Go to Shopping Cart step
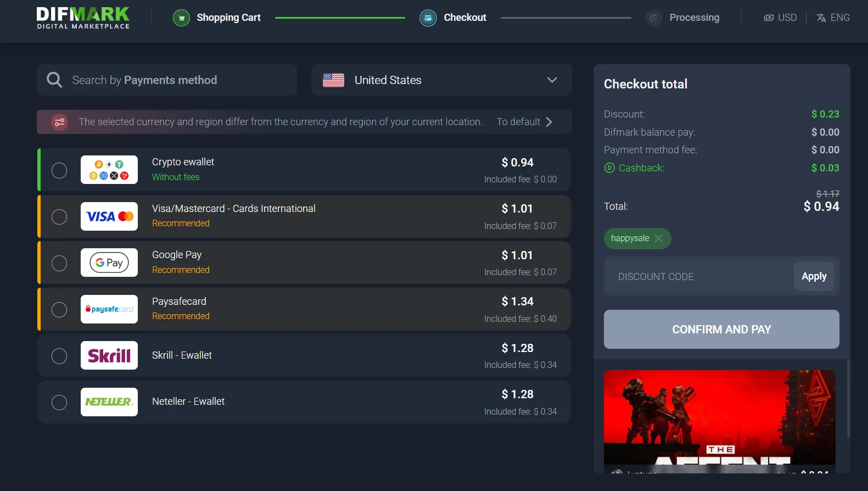 click(x=217, y=18)
